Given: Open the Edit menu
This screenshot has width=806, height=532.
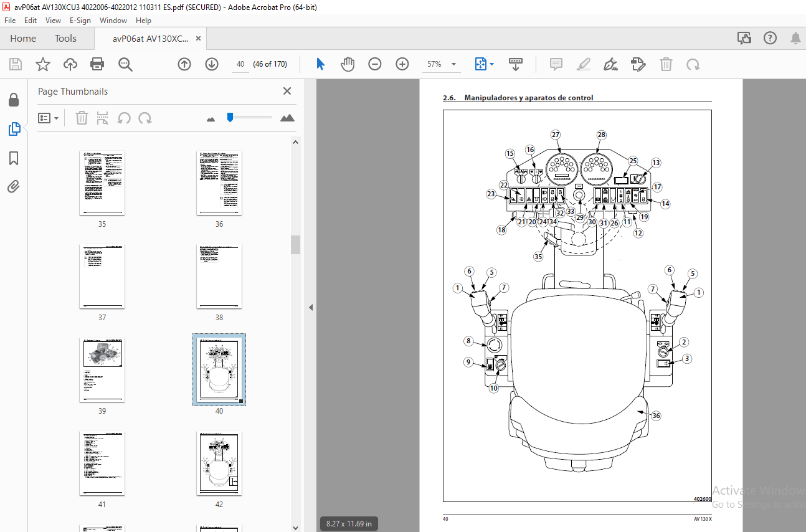Looking at the screenshot, I should (31, 21).
